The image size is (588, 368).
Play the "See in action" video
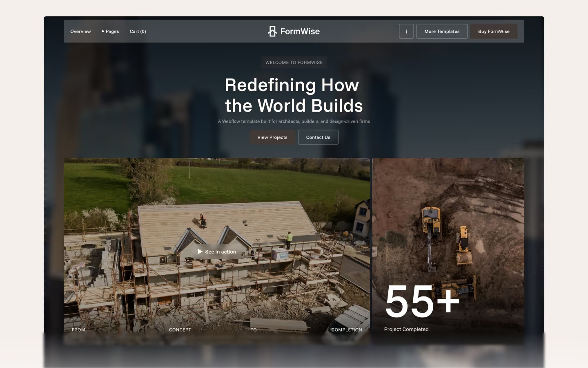point(217,251)
